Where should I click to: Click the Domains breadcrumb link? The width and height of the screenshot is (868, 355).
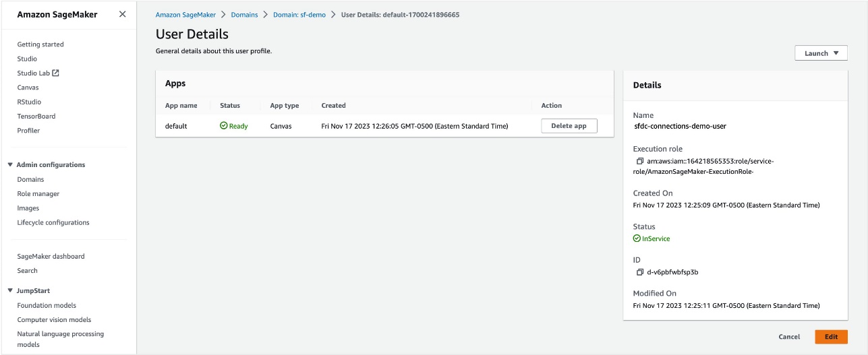coord(244,14)
